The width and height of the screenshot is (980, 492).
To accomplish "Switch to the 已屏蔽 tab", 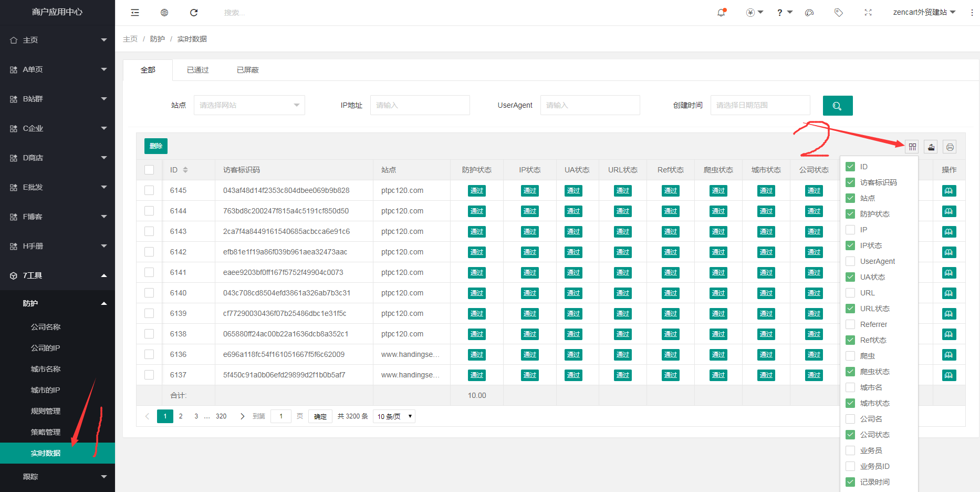I will click(247, 70).
